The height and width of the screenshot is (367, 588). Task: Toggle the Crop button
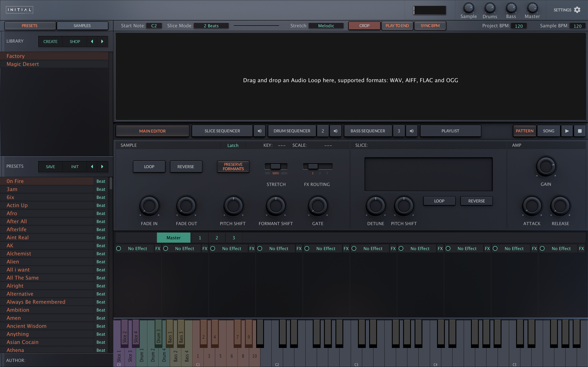point(364,26)
